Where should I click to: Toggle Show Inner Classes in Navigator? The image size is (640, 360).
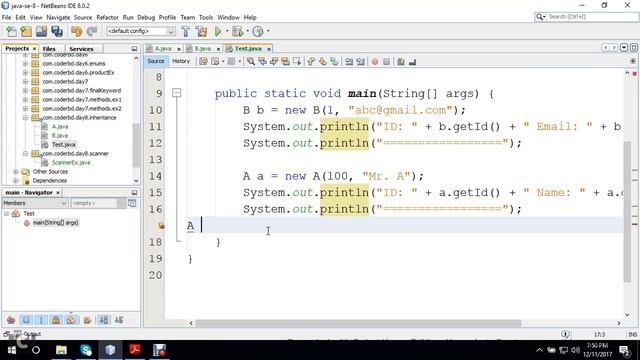[x=71, y=320]
